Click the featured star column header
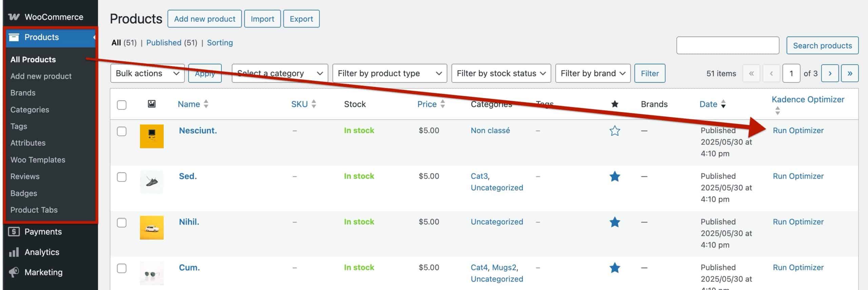This screenshot has width=868, height=290. click(x=615, y=104)
